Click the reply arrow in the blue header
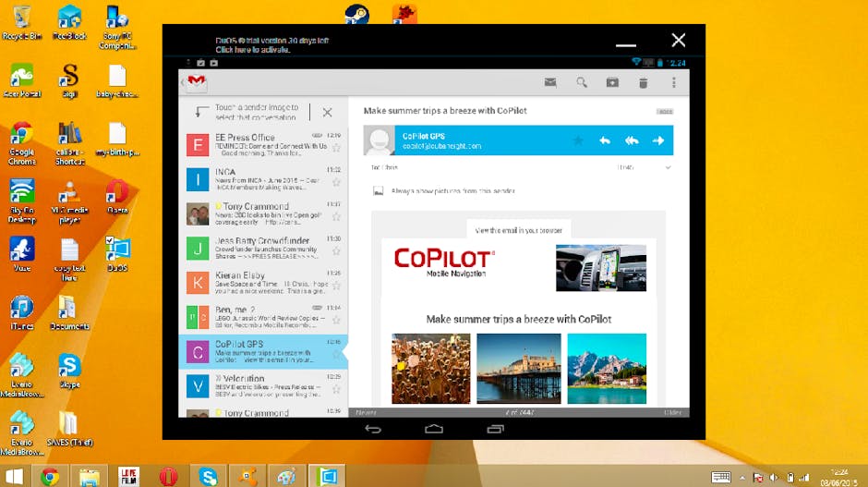The width and height of the screenshot is (868, 487). 605,140
